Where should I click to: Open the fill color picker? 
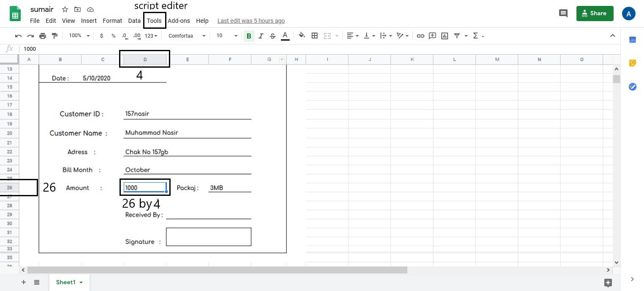click(x=302, y=36)
